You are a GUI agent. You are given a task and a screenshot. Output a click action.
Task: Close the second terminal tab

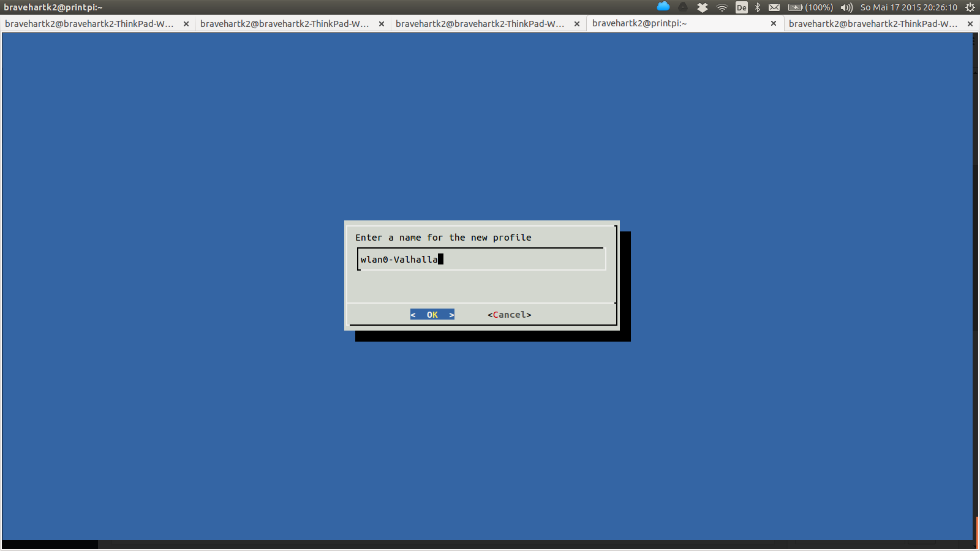coord(382,24)
